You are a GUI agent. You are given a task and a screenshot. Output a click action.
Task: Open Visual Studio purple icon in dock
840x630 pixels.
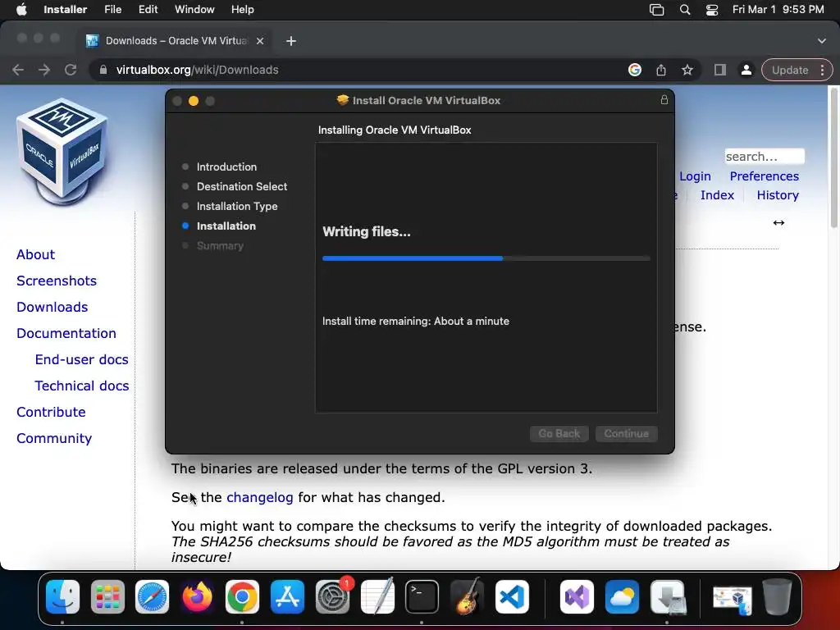point(577,596)
